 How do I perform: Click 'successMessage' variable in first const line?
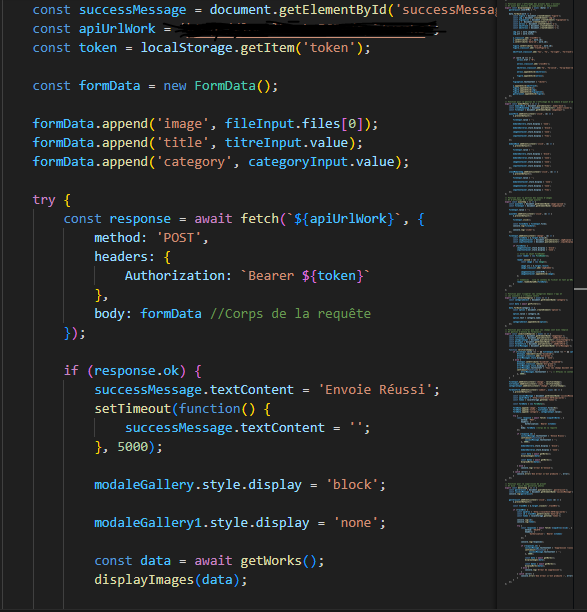tap(132, 10)
